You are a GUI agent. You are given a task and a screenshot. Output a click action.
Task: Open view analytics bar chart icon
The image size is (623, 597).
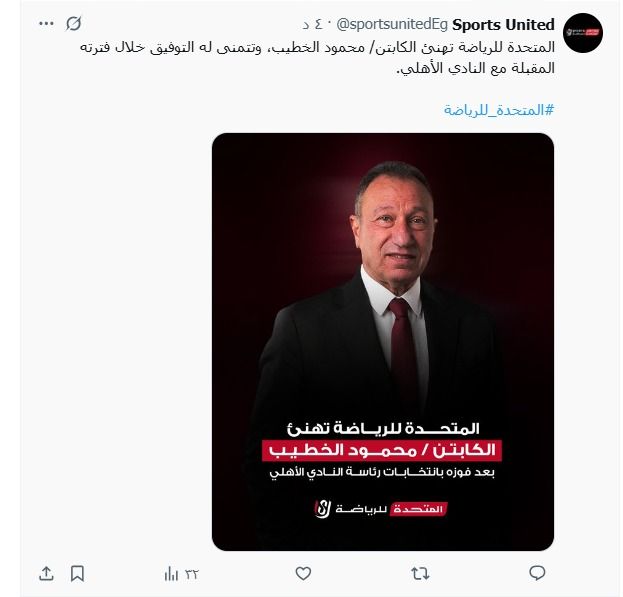click(171, 573)
